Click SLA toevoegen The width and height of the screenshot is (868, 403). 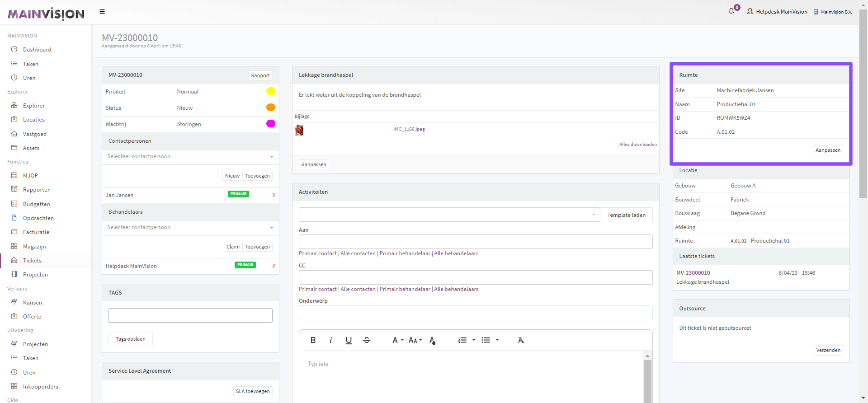(x=253, y=391)
